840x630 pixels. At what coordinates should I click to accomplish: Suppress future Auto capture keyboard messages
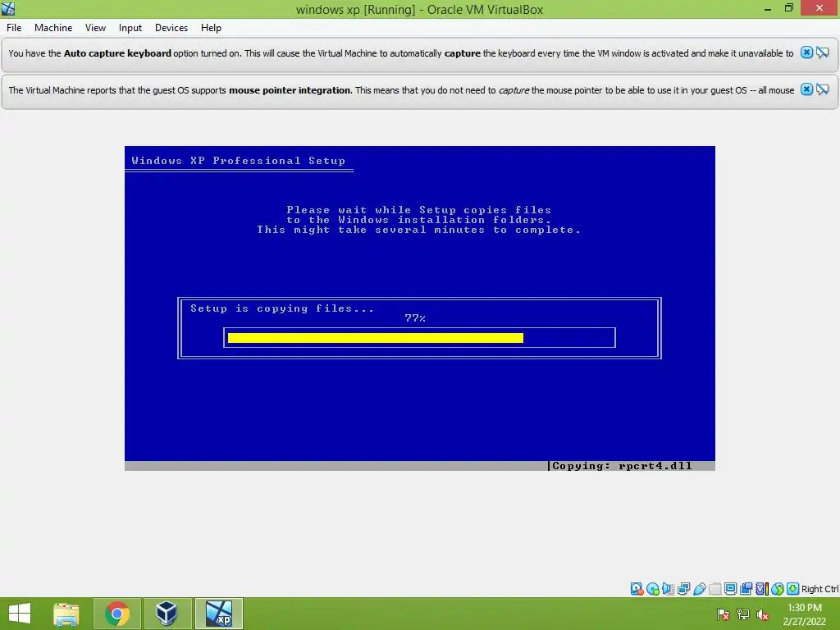[822, 52]
